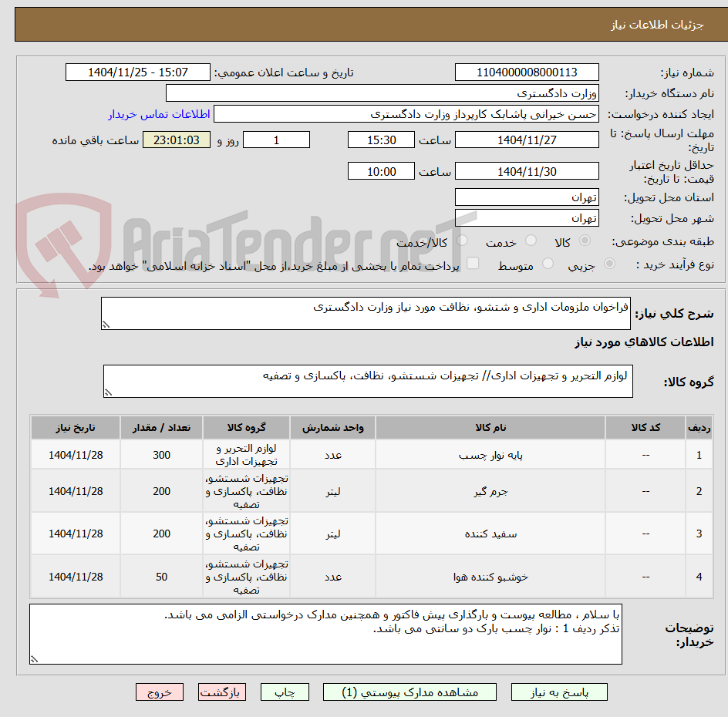Select the خدمت radio button
Screen dimensions: 728x717
pyautogui.click(x=531, y=241)
